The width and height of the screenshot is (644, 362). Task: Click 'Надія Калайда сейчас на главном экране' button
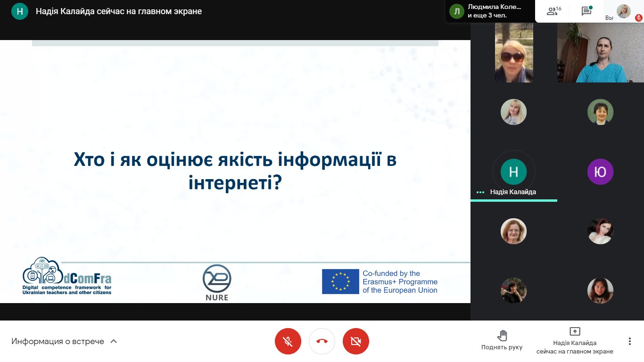coord(575,347)
